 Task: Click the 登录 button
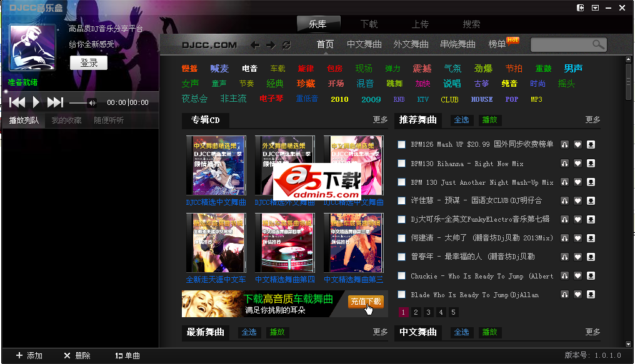(89, 62)
